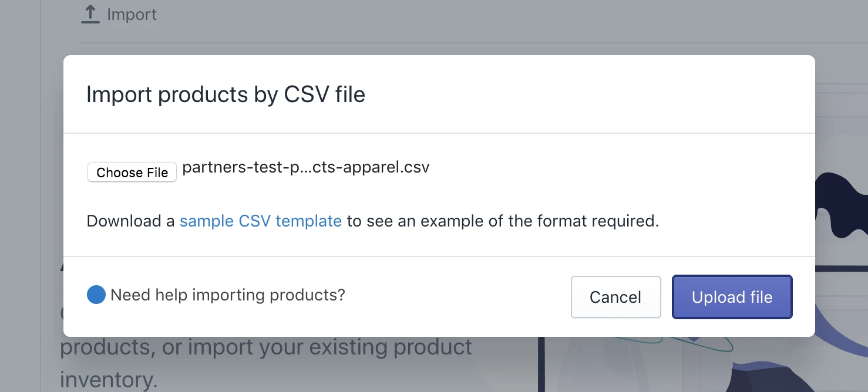Click 'Need help importing products?' text

227,295
